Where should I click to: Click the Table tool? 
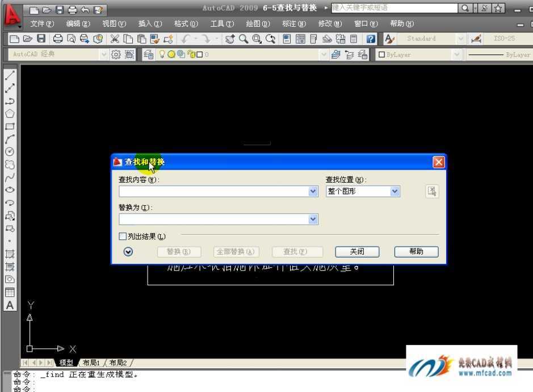[x=10, y=292]
